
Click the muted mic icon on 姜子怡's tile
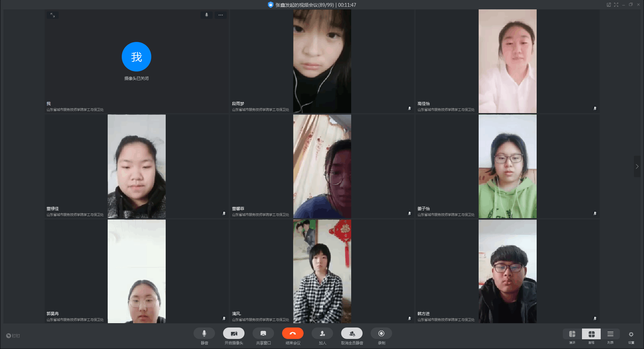(595, 213)
